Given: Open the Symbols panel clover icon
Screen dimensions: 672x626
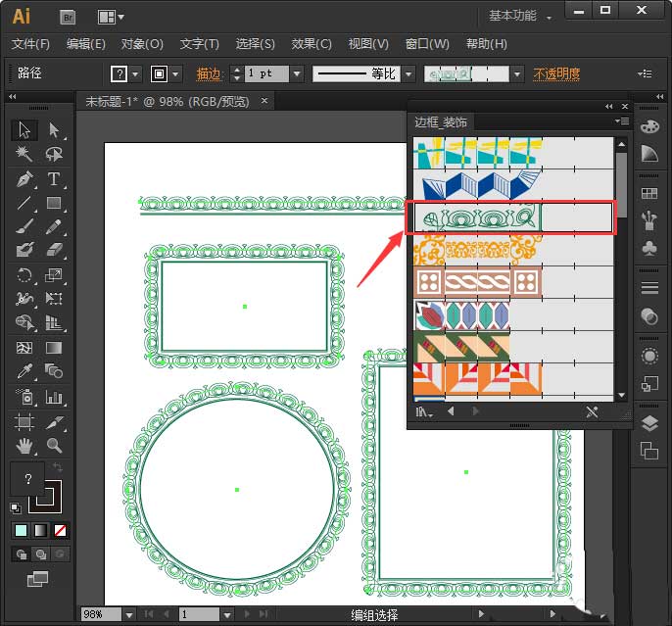Looking at the screenshot, I should click(x=649, y=249).
